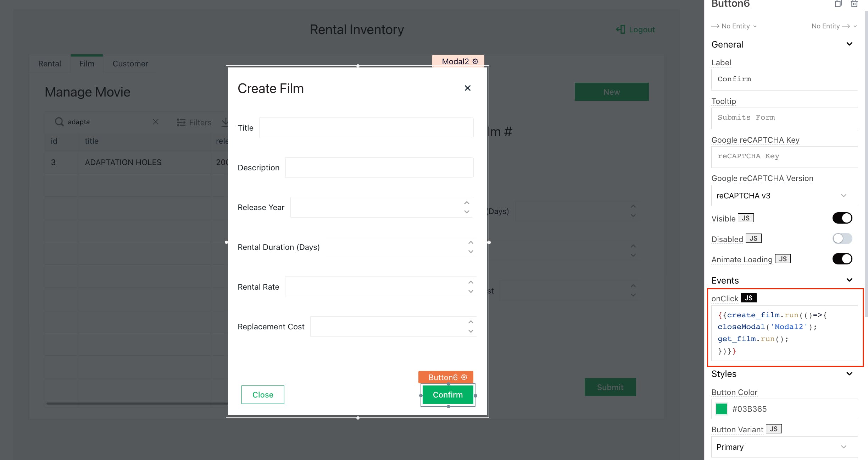Switch to the Customer tab
This screenshot has height=460, width=868.
(130, 64)
